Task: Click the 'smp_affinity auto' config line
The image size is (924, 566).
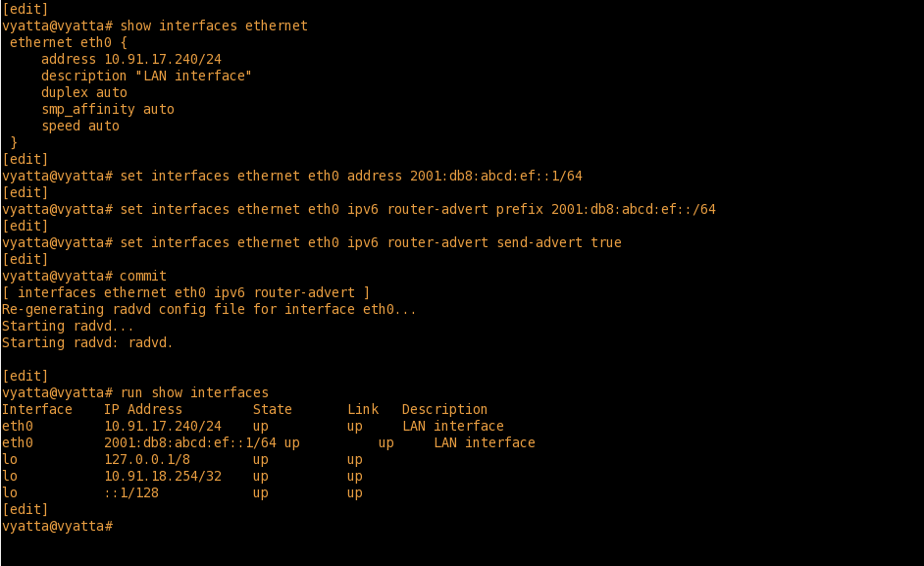Action: click(x=107, y=109)
